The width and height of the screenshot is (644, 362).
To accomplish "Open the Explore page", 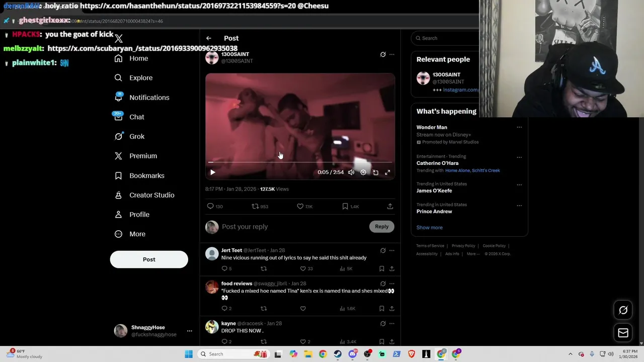I will tap(133, 78).
